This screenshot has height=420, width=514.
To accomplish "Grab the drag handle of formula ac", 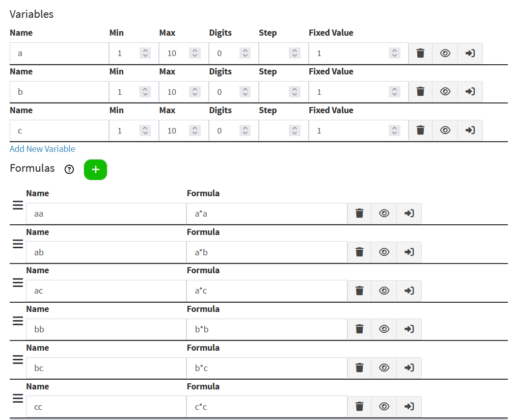I will click(18, 282).
